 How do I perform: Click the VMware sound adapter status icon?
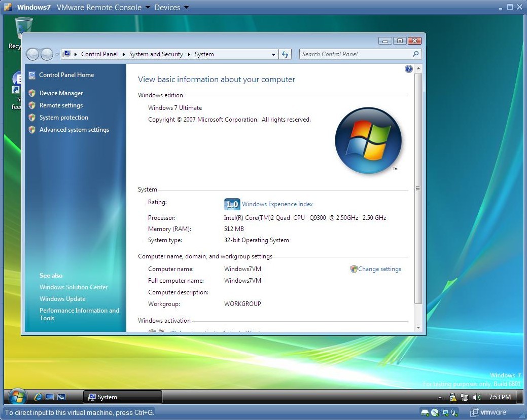[453, 412]
